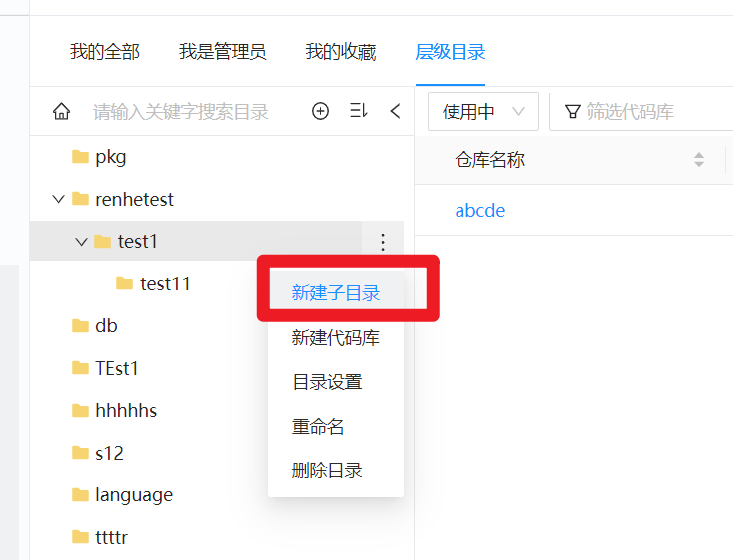Click the home icon in directory panel
Screen dimensions: 733x560
(x=62, y=111)
